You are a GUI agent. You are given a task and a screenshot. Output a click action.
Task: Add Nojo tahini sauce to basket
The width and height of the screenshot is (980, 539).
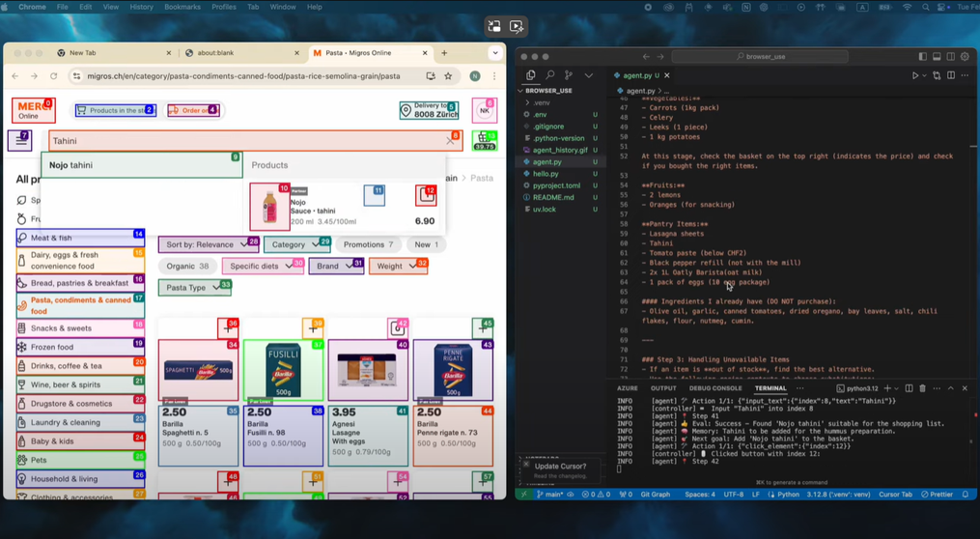(x=426, y=196)
